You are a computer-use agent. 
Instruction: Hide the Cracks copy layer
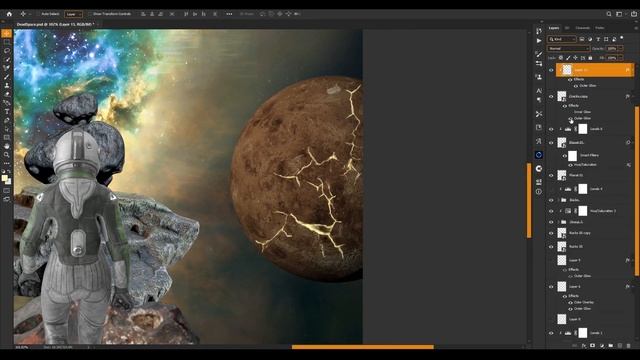point(551,97)
